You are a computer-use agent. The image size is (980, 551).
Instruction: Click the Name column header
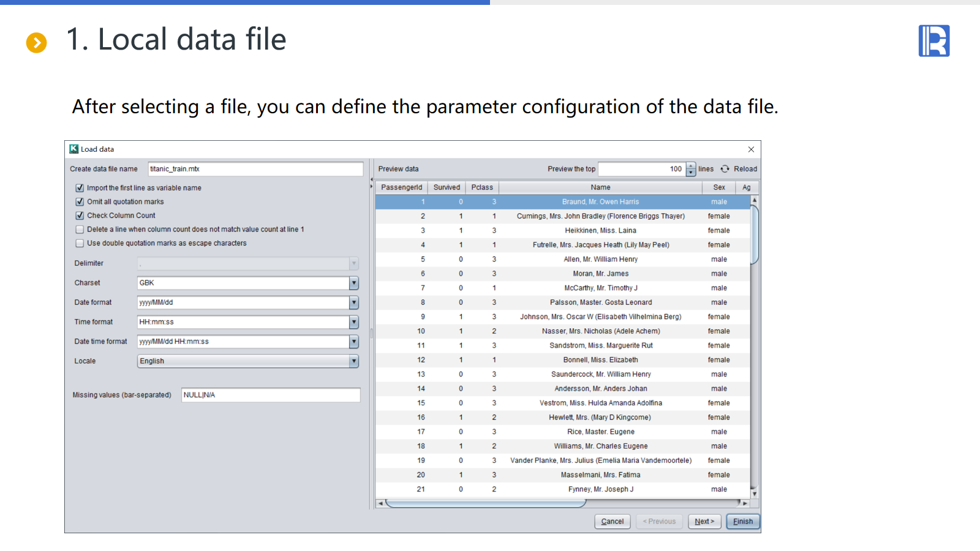[600, 187]
